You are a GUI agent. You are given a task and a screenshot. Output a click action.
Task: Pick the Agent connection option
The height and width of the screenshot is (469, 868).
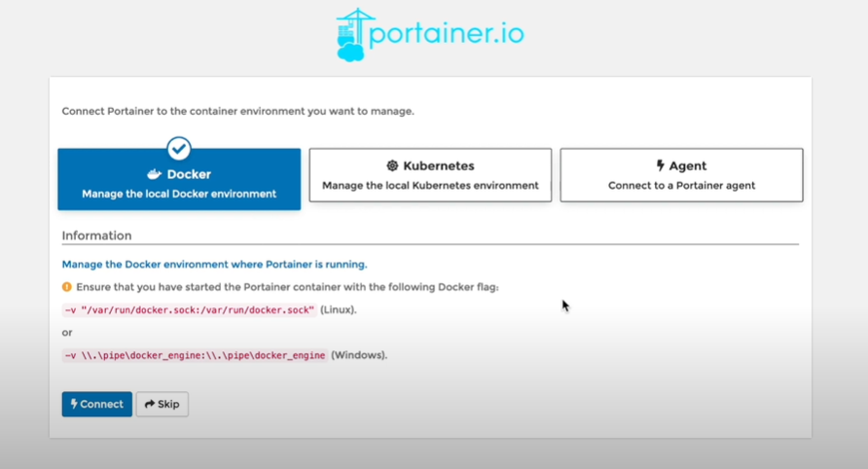(681, 175)
